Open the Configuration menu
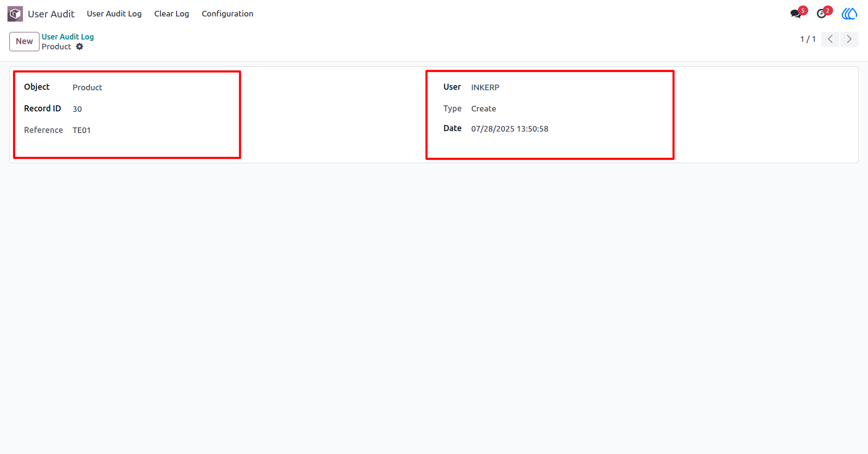This screenshot has width=868, height=454. click(227, 14)
